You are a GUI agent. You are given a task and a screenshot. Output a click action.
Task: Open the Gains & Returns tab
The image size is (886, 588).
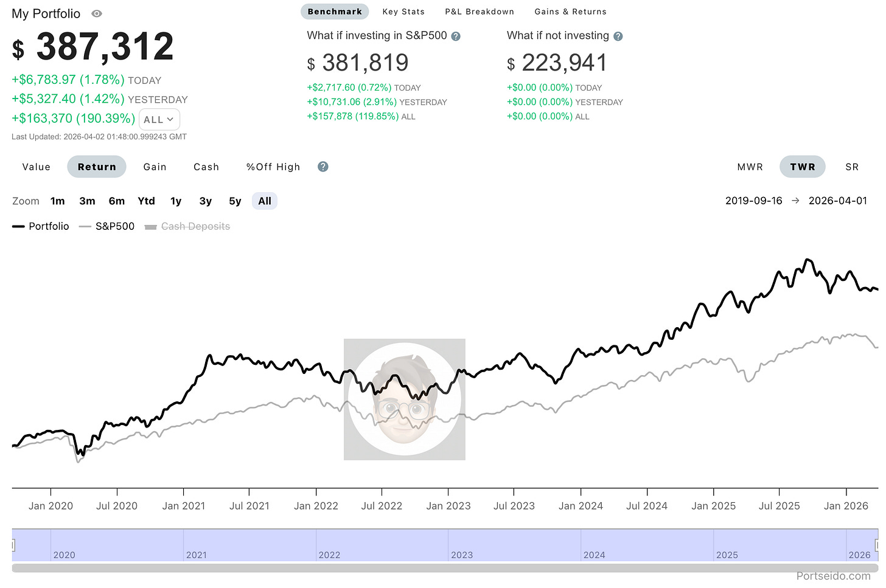coord(570,12)
